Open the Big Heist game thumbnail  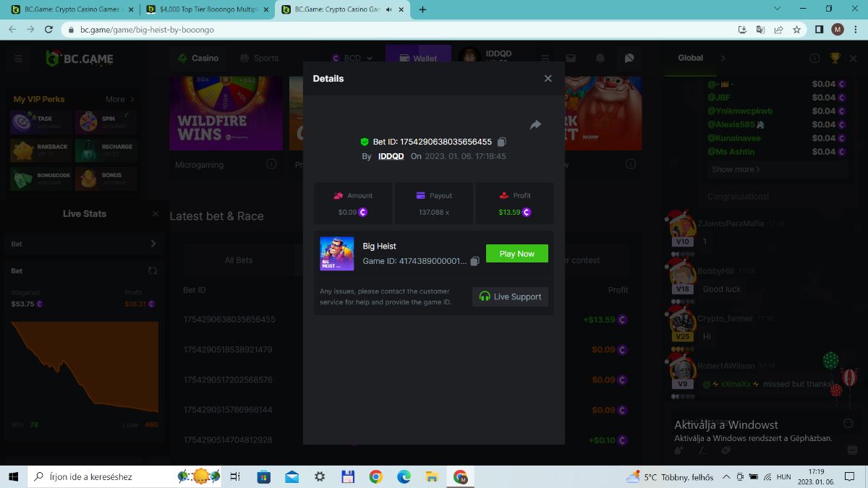pos(337,254)
